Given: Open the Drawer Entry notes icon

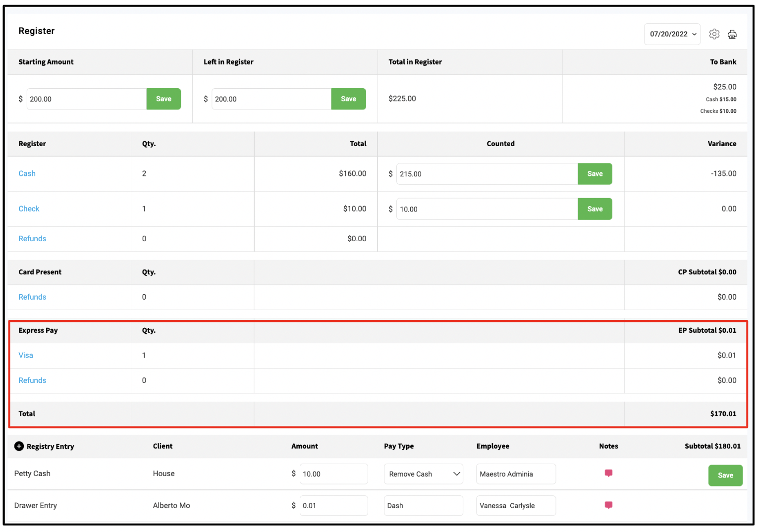Looking at the screenshot, I should pos(608,505).
